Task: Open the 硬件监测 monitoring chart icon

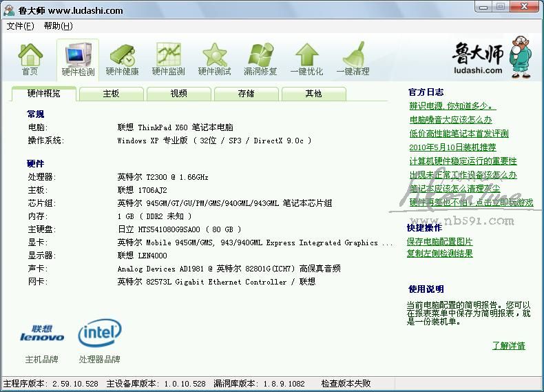Action: click(168, 55)
